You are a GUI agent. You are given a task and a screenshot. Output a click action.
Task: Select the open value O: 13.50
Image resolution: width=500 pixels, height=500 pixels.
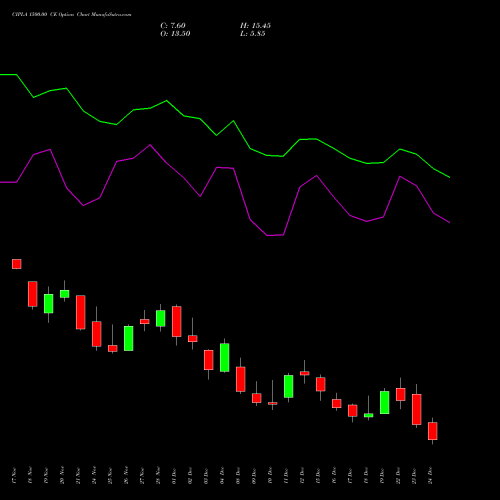(x=175, y=34)
